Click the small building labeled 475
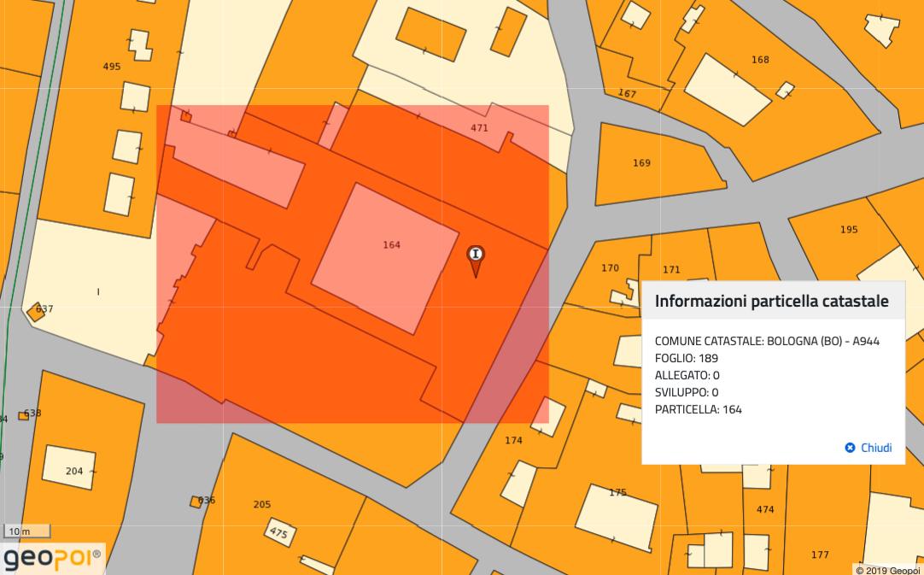This screenshot has width=924, height=575. 278,532
